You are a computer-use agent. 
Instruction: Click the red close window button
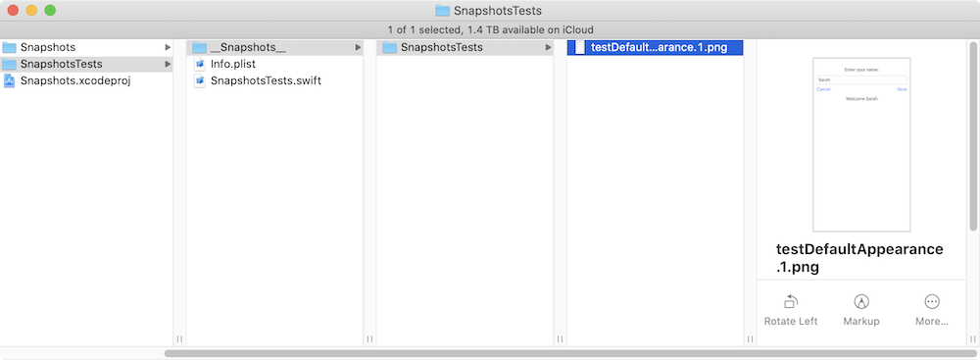[13, 10]
